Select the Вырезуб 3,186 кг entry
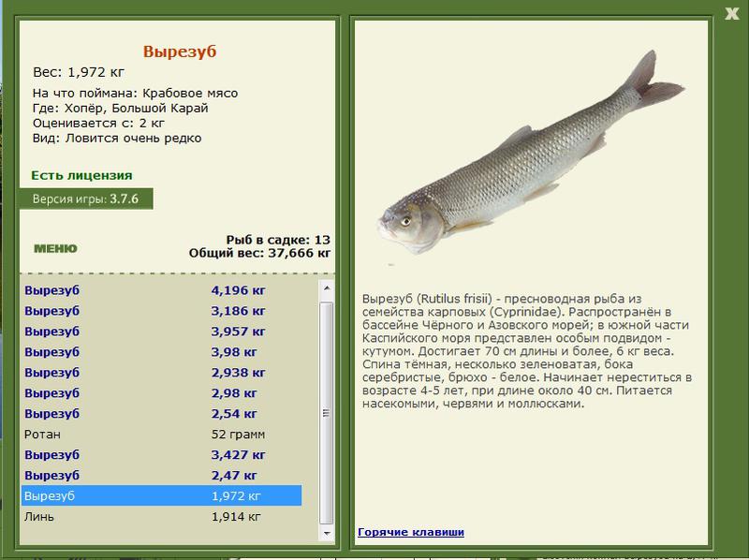The image size is (749, 560). (161, 311)
